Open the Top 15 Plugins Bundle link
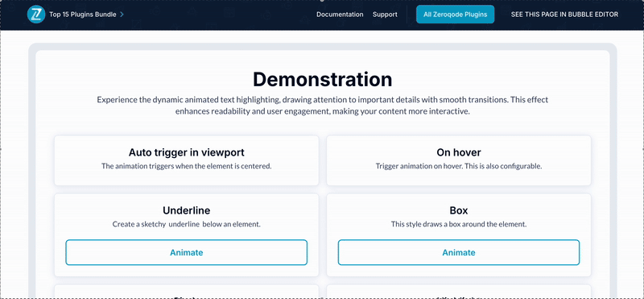 [83, 15]
